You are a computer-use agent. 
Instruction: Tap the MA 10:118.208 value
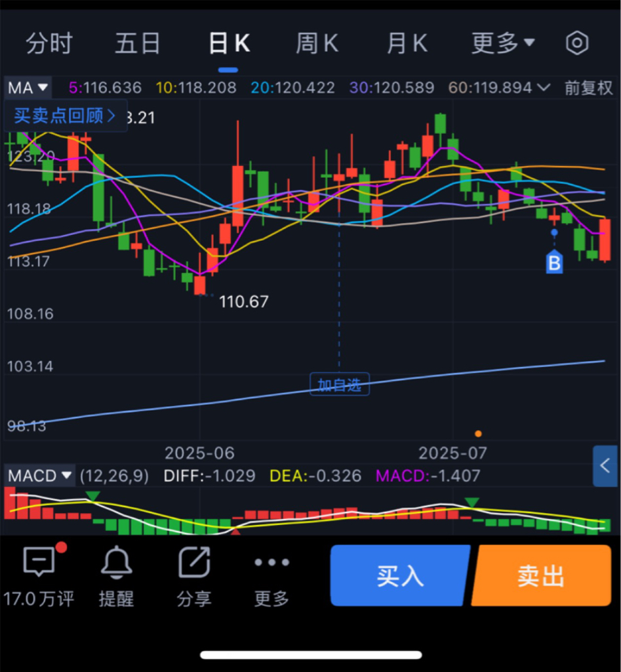196,88
